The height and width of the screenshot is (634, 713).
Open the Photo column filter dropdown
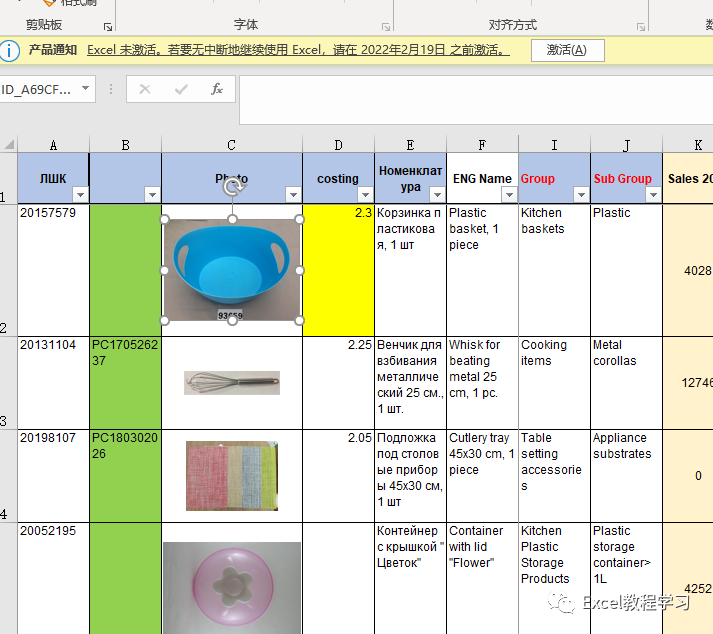[293, 195]
